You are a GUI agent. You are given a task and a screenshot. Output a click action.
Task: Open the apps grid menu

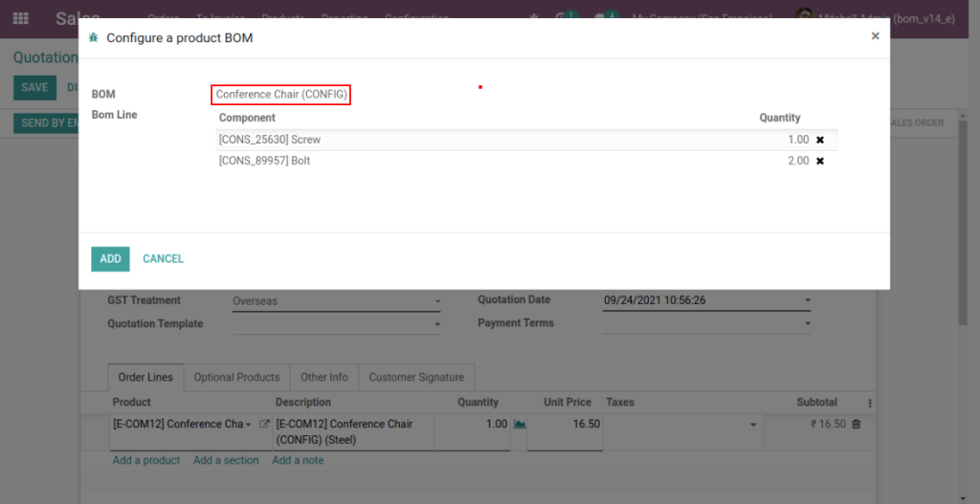(20, 18)
